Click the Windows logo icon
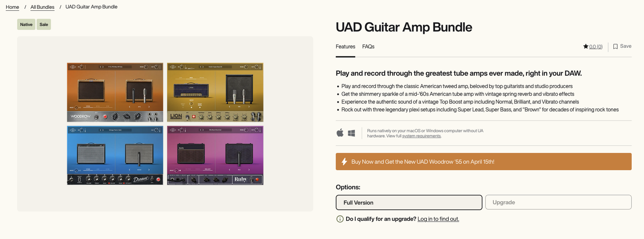Screen dimensions: 644x239 point(352,133)
